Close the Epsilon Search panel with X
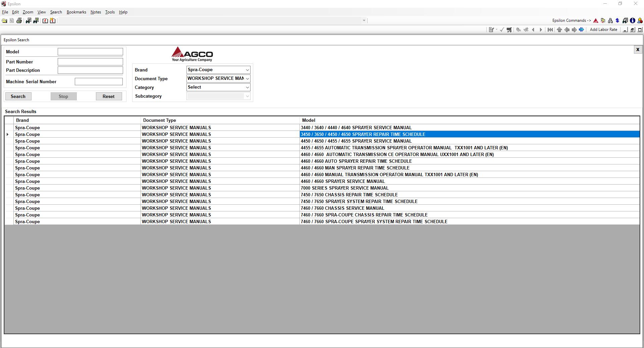The height and width of the screenshot is (348, 644). (x=638, y=50)
